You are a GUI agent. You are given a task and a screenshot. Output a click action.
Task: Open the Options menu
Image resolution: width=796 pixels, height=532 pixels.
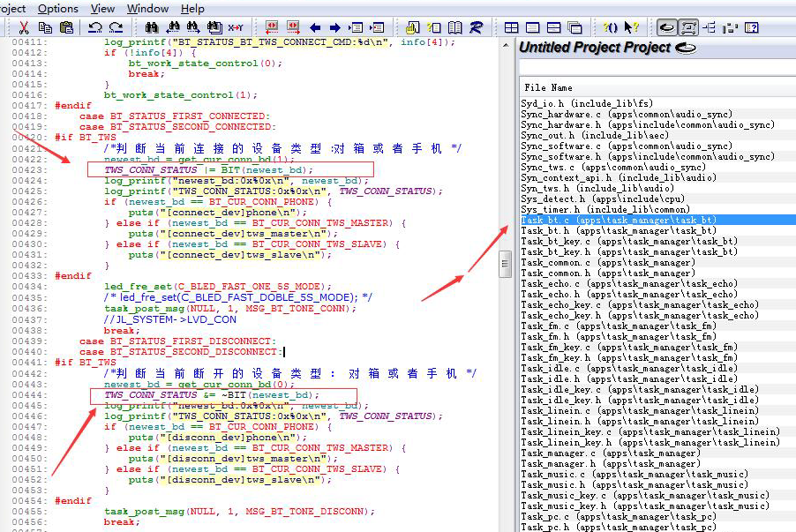pyautogui.click(x=58, y=9)
